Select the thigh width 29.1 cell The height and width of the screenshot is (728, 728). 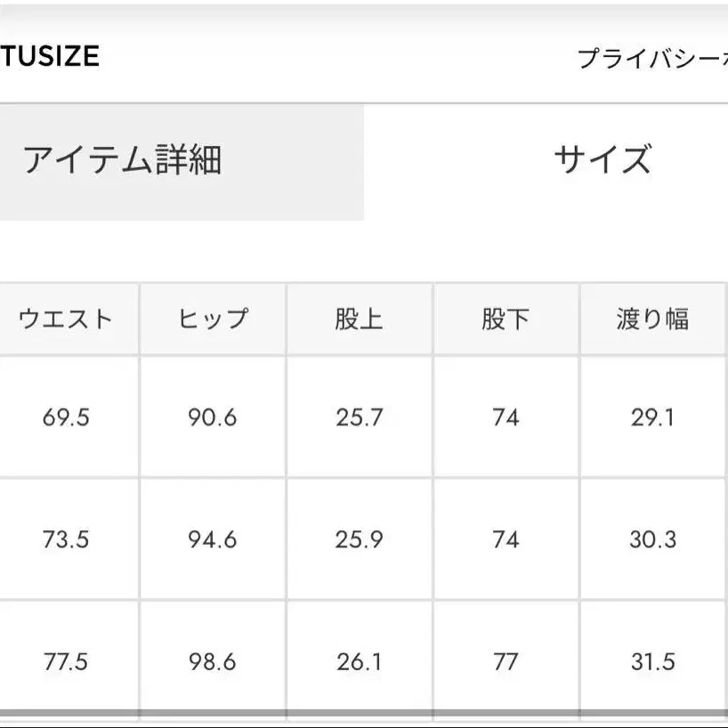pos(652,417)
